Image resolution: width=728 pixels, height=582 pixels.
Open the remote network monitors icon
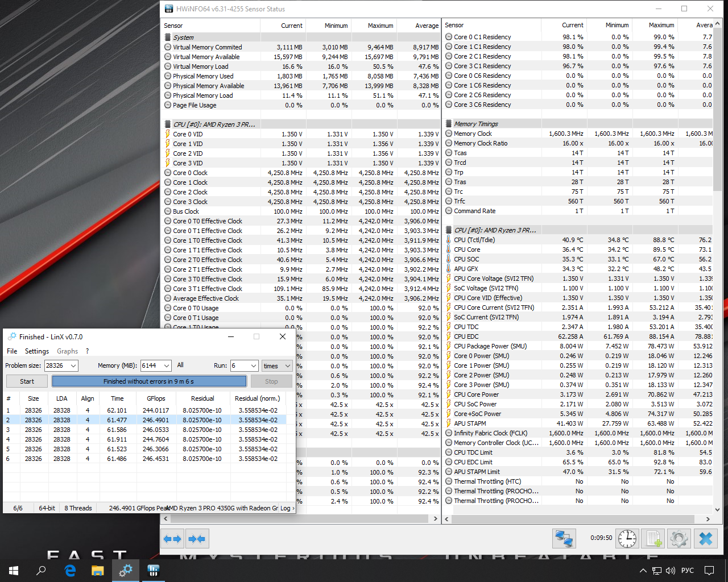[x=564, y=538]
